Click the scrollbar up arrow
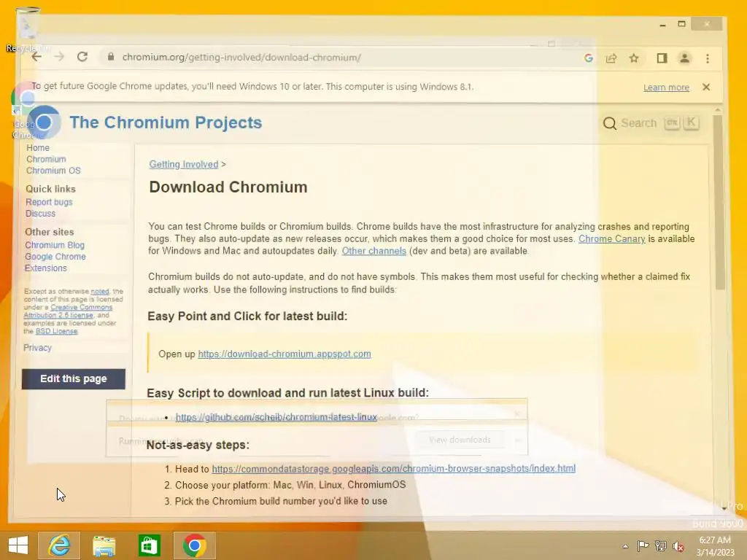 point(718,111)
